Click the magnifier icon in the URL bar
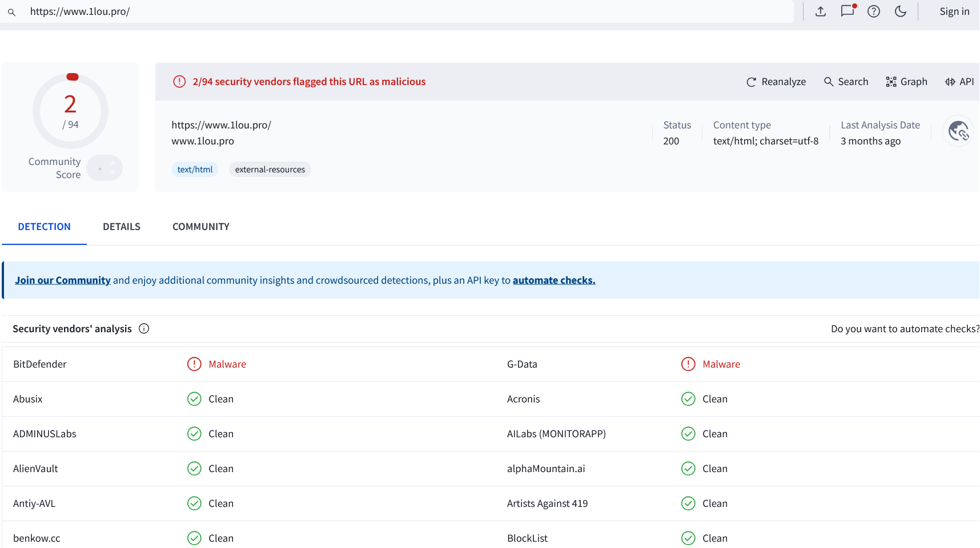This screenshot has height=548, width=980. pyautogui.click(x=11, y=12)
